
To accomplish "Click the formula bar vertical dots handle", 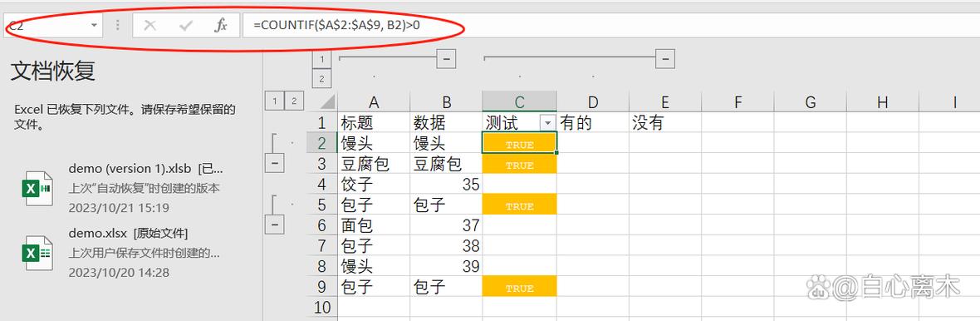I will tap(117, 26).
